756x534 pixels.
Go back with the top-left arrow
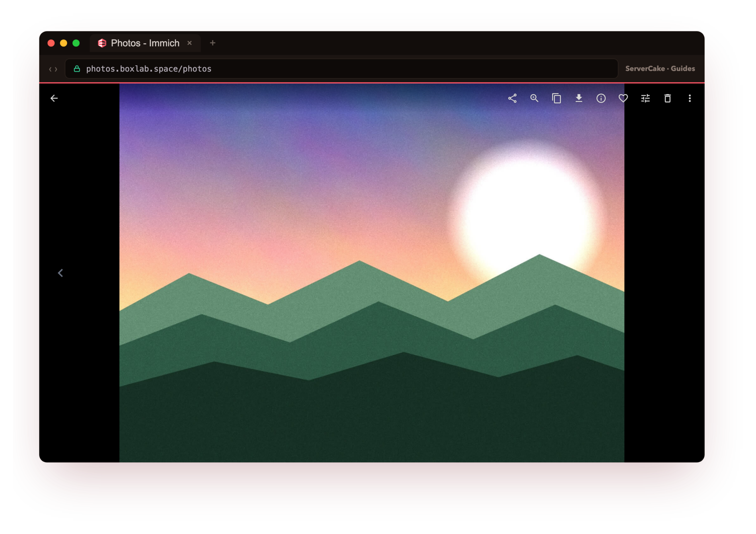54,98
